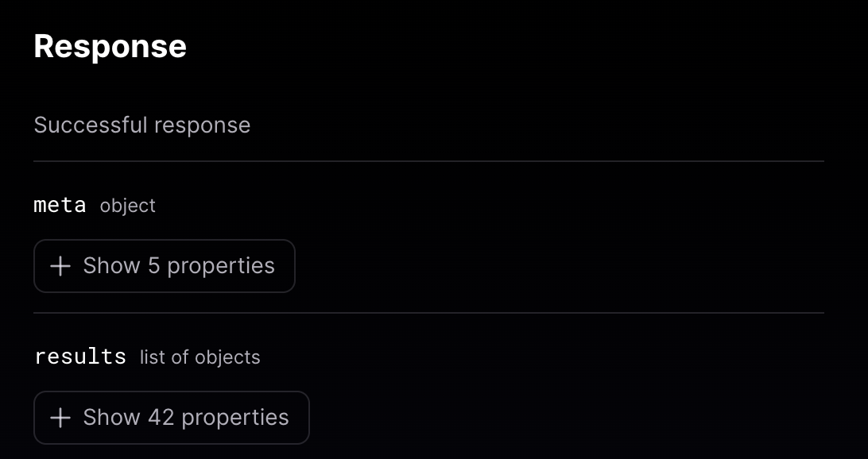Click the plus icon beside "Show 5 properties"
The width and height of the screenshot is (868, 459).
[60, 266]
